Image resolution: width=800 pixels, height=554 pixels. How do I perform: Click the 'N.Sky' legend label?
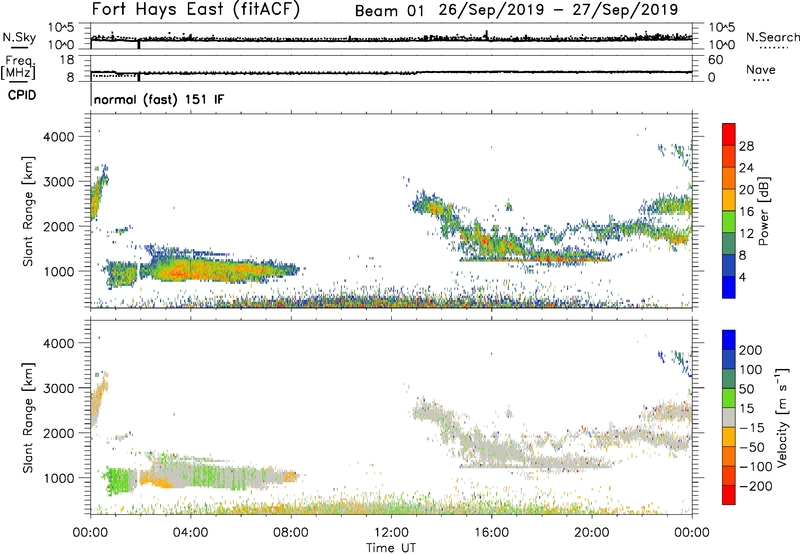(19, 37)
